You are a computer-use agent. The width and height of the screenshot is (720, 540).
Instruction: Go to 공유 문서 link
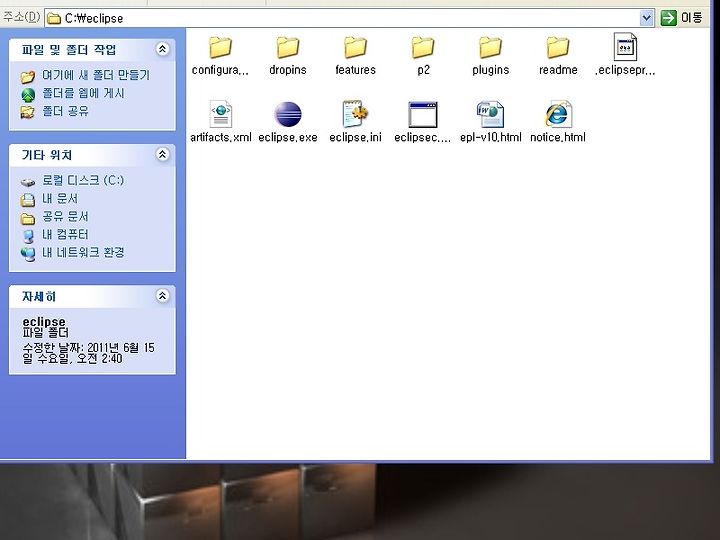pyautogui.click(x=65, y=216)
